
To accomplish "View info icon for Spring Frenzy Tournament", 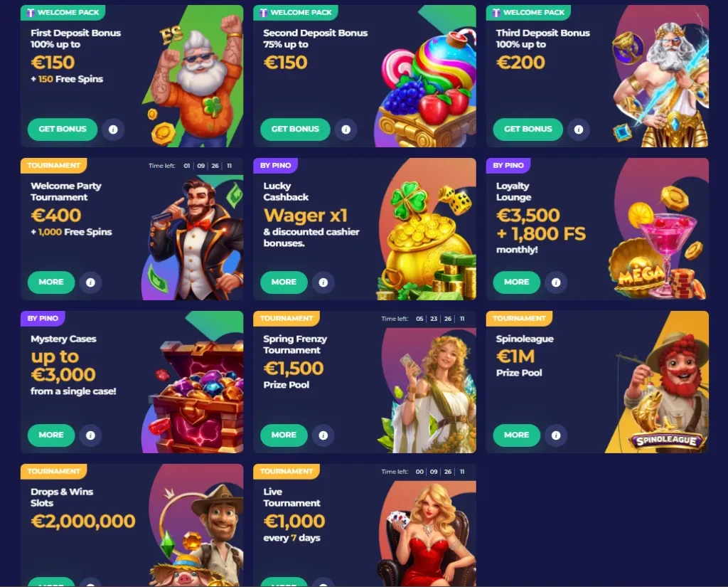I will click(323, 435).
